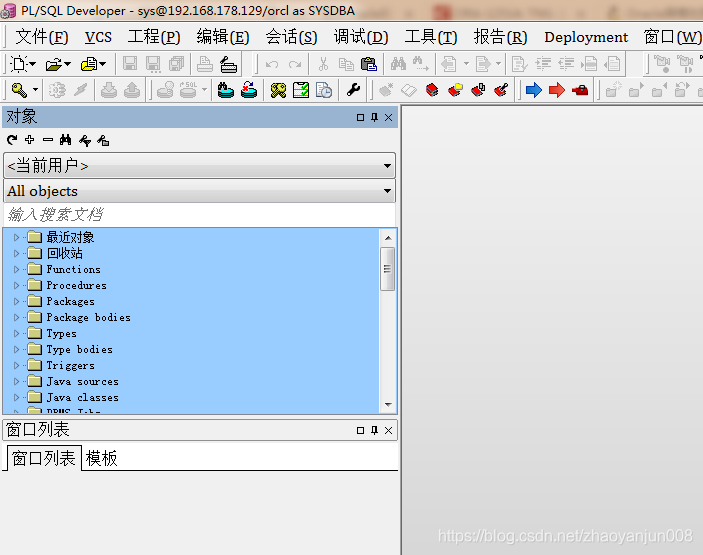Pin the 窗口列表 panel
Image resolution: width=703 pixels, height=555 pixels.
[x=374, y=430]
